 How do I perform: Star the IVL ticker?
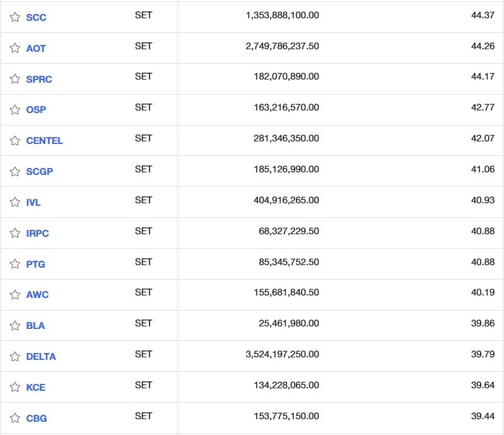click(x=15, y=203)
